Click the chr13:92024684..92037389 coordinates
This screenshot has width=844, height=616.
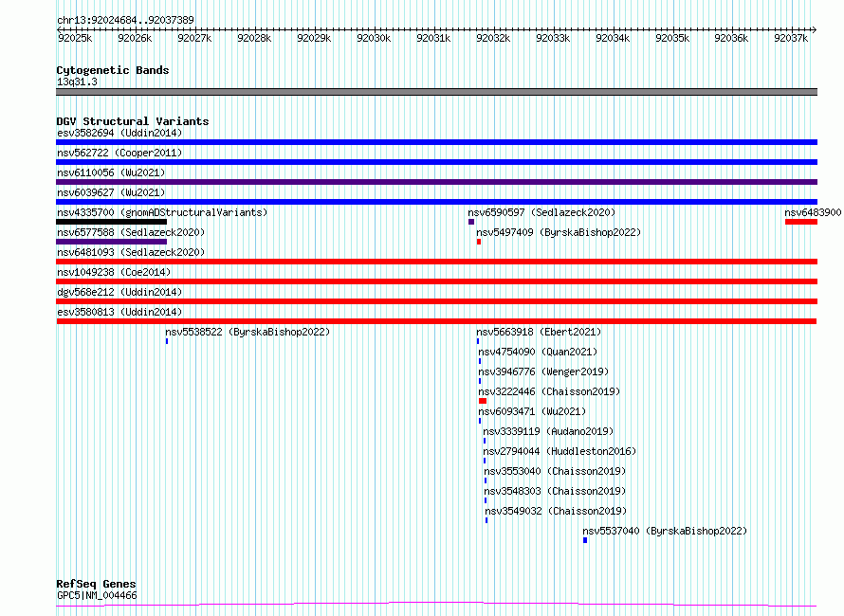click(x=125, y=20)
